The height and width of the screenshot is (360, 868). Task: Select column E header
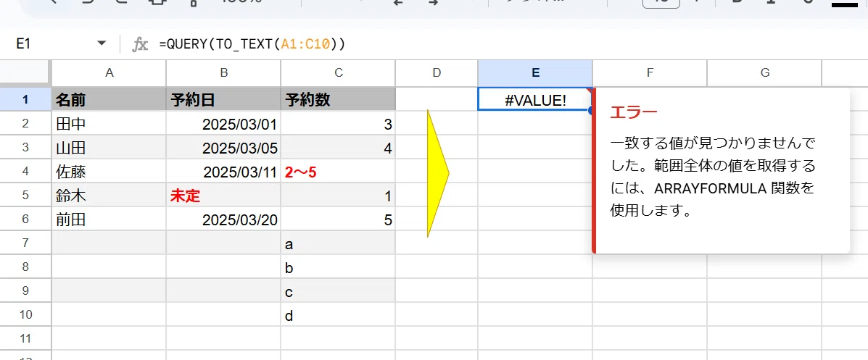pos(535,72)
